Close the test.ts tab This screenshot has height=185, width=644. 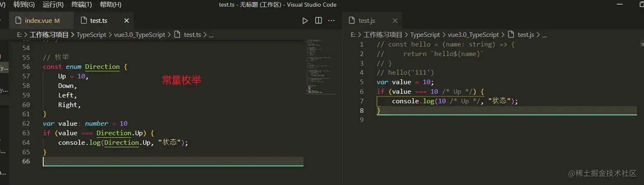click(126, 20)
